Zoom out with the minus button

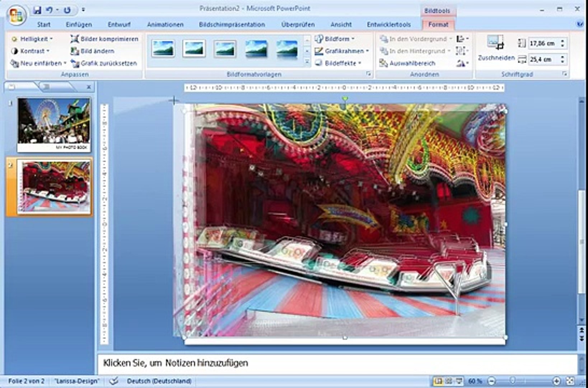(x=491, y=381)
